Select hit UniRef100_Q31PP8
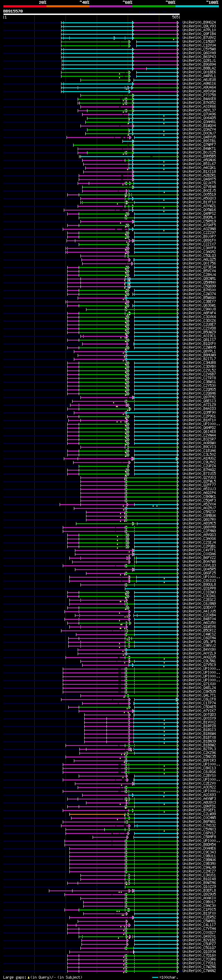Screen dimensions: 222x980 (x=199, y=589)
